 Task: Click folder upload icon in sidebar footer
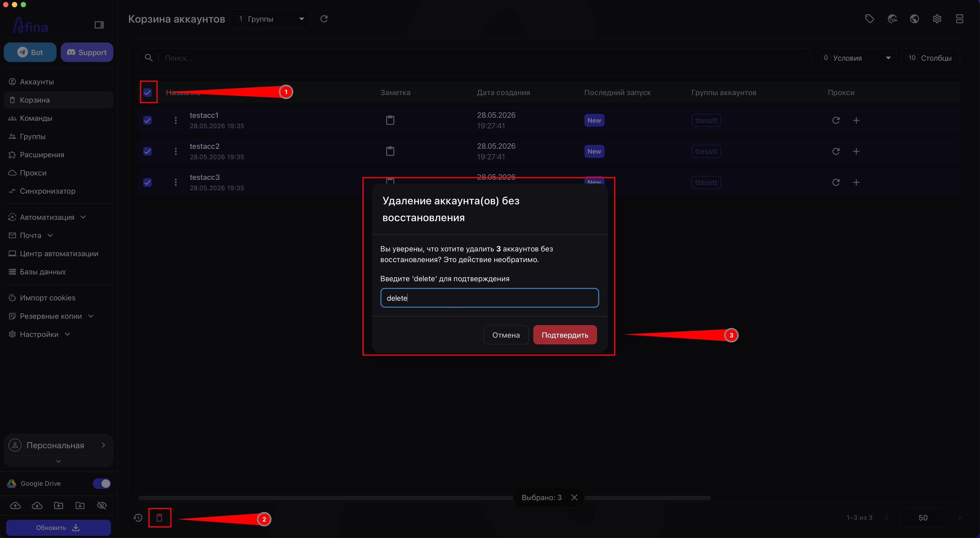coord(59,505)
